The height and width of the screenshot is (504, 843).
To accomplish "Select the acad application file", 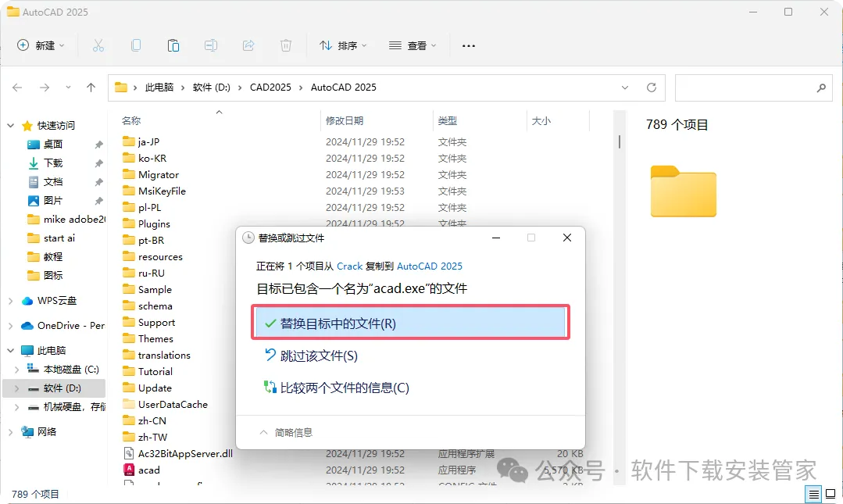I will point(149,470).
